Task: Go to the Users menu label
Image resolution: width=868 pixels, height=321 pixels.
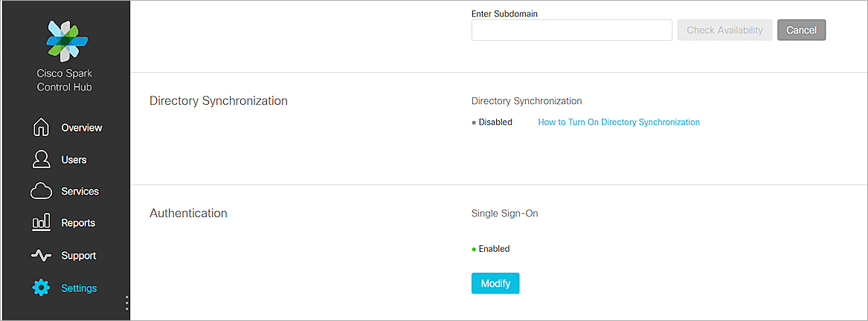Action: coord(74,160)
